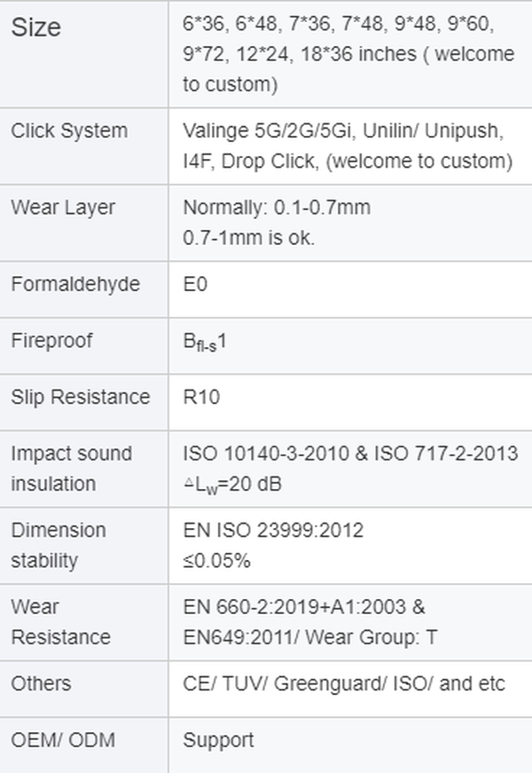Select the Wear Layer label
Viewport: 532px width, 773px height.
63,208
